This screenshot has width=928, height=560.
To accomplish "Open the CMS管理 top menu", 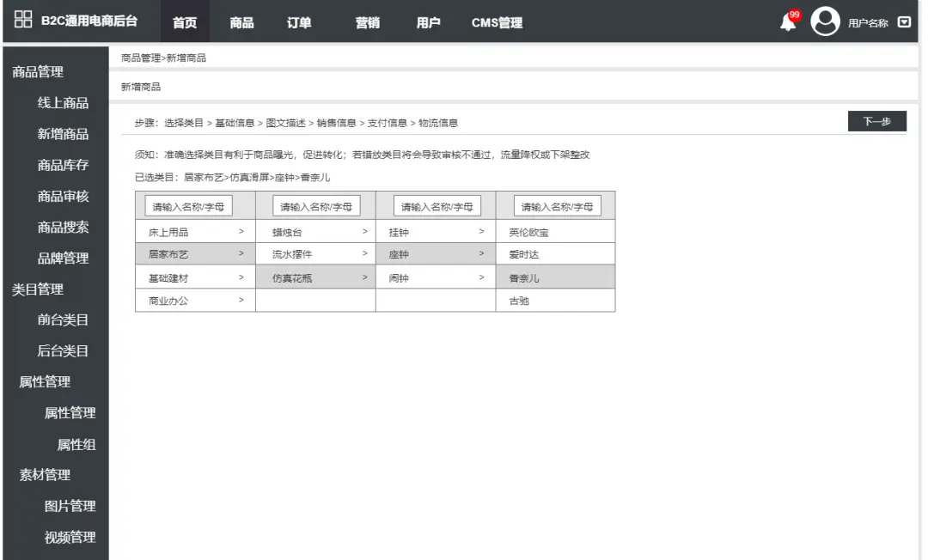I will click(498, 22).
